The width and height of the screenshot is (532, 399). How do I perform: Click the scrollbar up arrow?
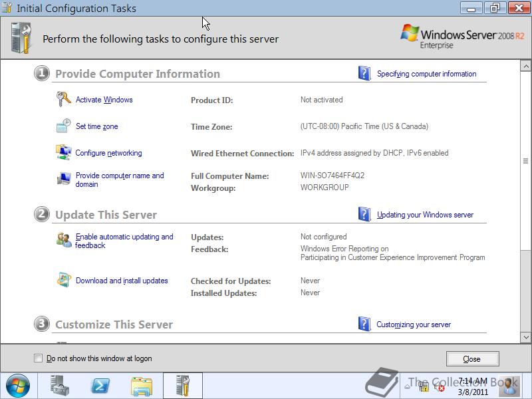(x=526, y=66)
